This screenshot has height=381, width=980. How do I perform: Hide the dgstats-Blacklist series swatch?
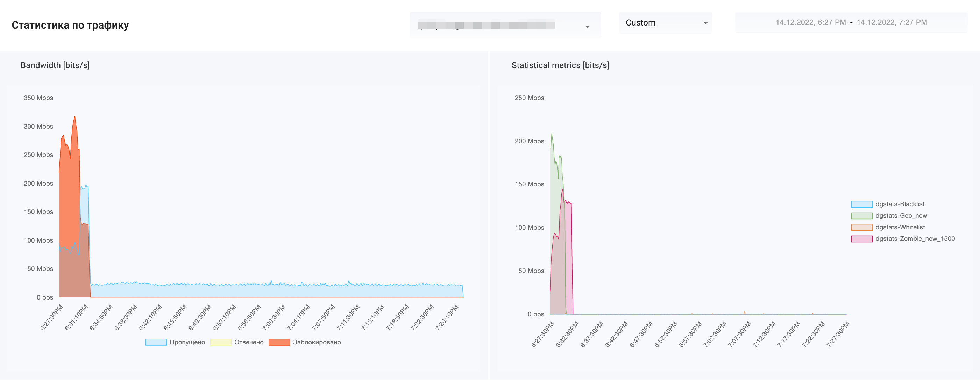[x=862, y=204]
